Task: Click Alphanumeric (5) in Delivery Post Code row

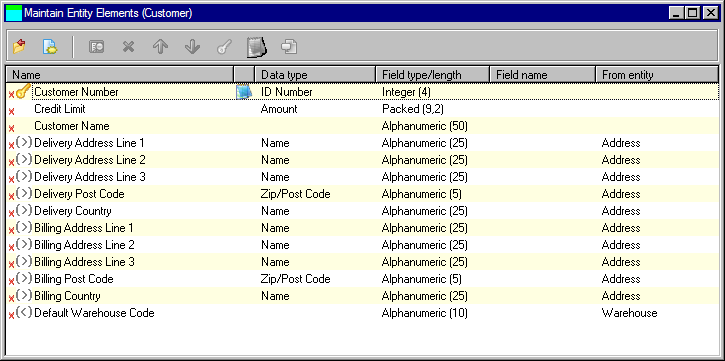Action: [422, 194]
